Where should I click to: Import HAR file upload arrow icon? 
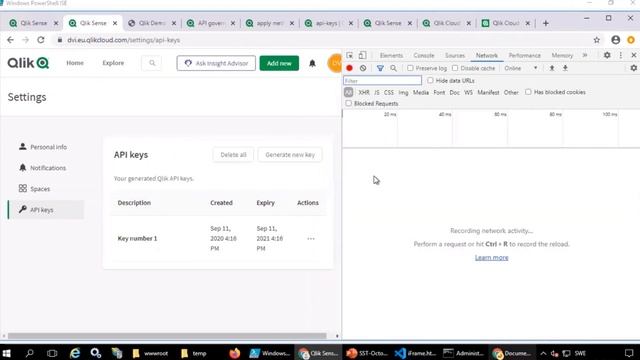[x=552, y=68]
